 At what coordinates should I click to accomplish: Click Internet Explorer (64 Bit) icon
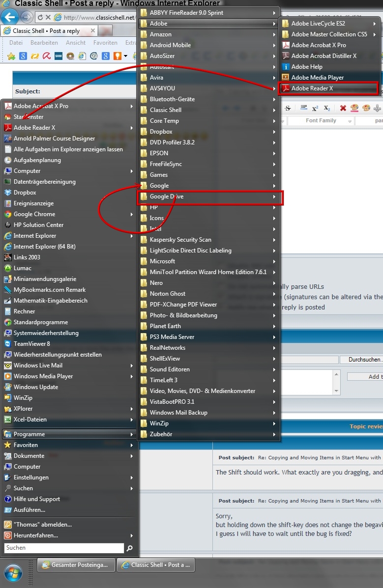tap(7, 247)
